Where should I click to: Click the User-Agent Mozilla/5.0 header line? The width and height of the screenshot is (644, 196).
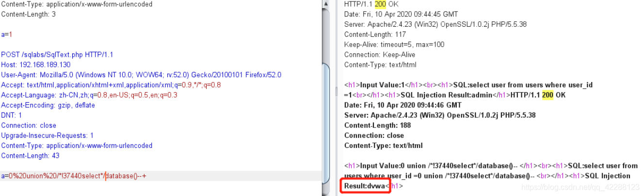[x=141, y=75]
